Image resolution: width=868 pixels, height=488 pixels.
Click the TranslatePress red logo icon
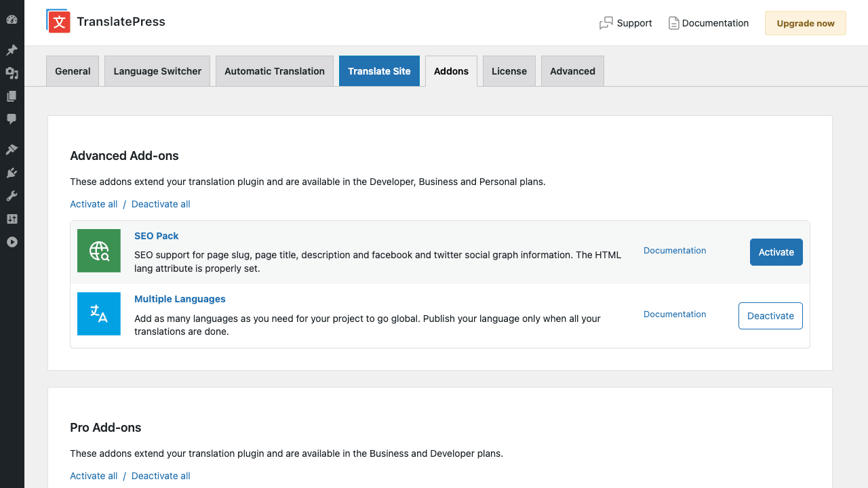pos(58,21)
